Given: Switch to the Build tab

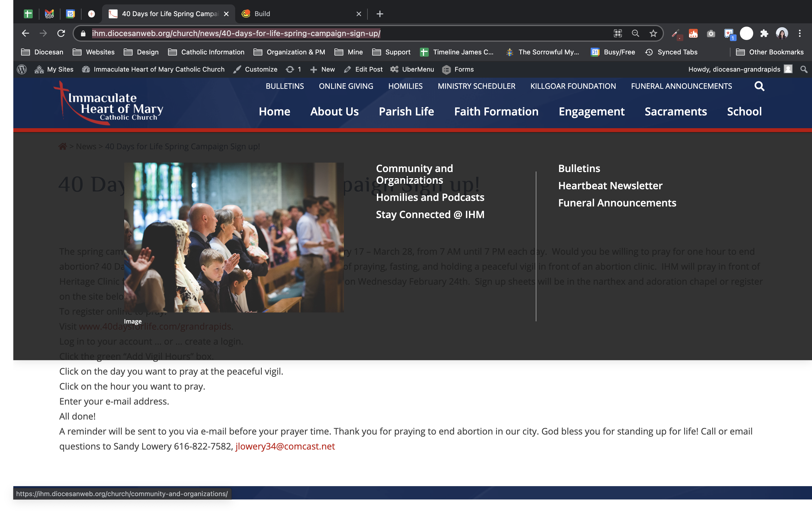Looking at the screenshot, I should (262, 14).
